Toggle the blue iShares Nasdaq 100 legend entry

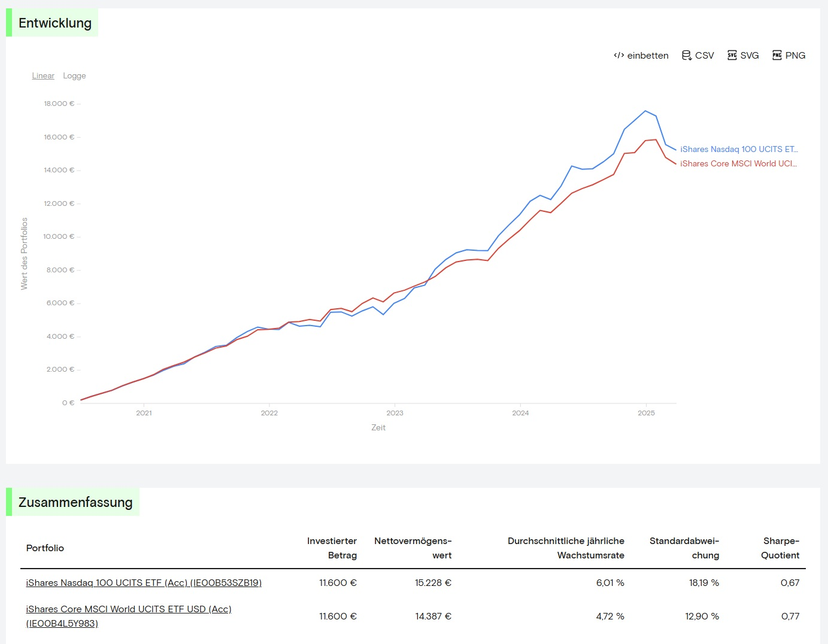738,149
